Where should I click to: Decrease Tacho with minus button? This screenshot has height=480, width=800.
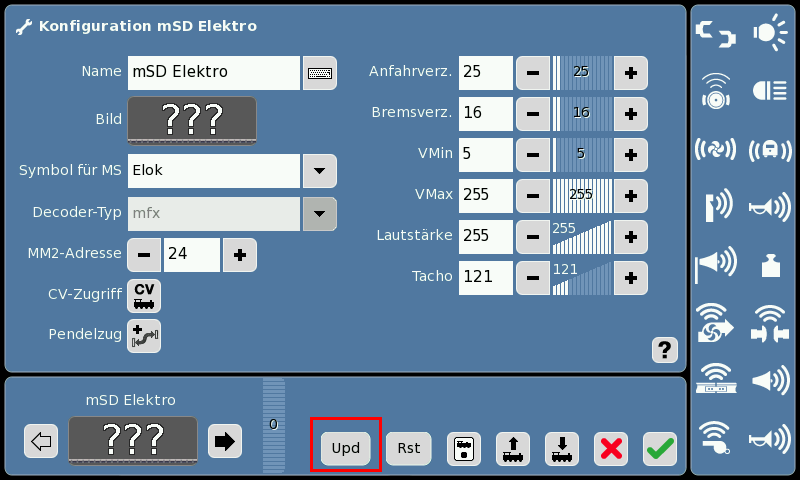pyautogui.click(x=533, y=278)
